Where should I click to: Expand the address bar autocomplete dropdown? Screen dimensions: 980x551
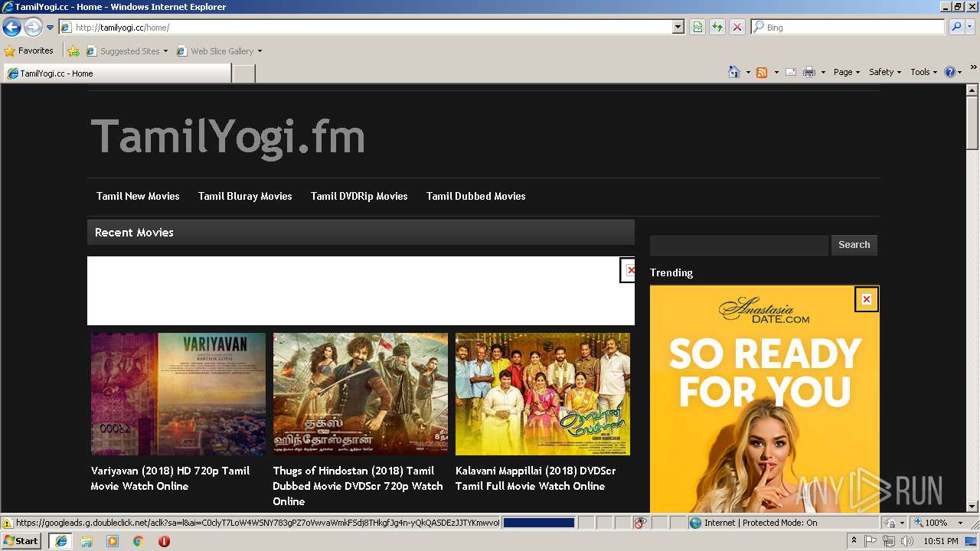pyautogui.click(x=678, y=28)
